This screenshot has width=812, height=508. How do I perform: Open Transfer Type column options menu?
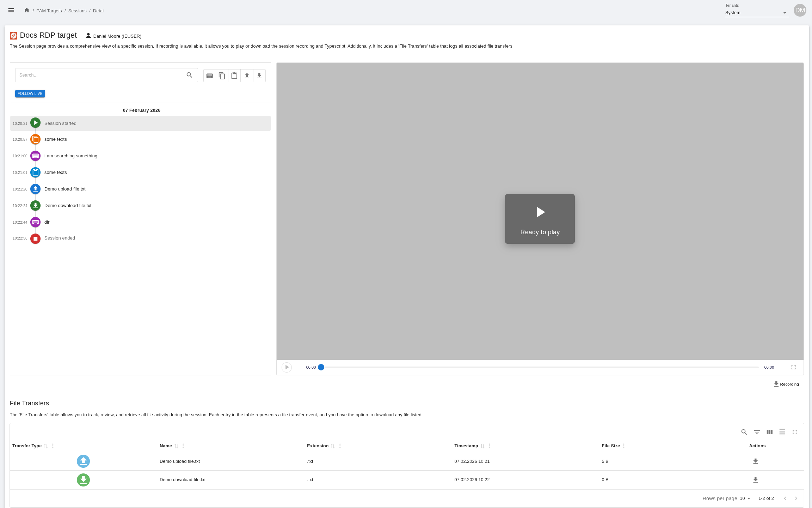[53, 446]
